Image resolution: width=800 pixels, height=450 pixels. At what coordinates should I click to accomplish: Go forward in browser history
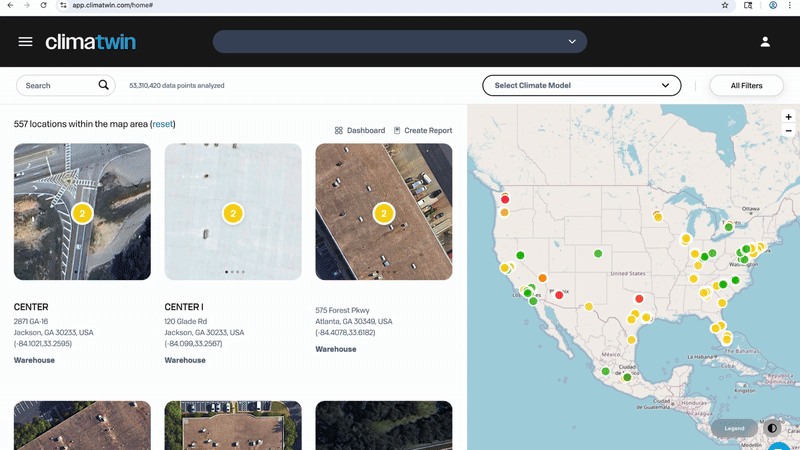27,5
